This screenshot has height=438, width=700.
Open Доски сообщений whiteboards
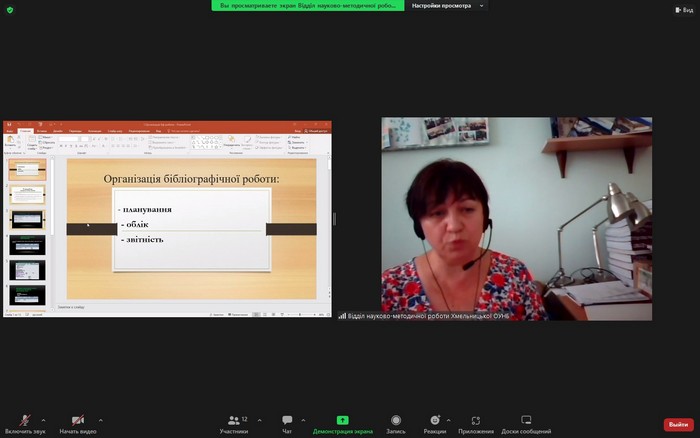pos(526,420)
